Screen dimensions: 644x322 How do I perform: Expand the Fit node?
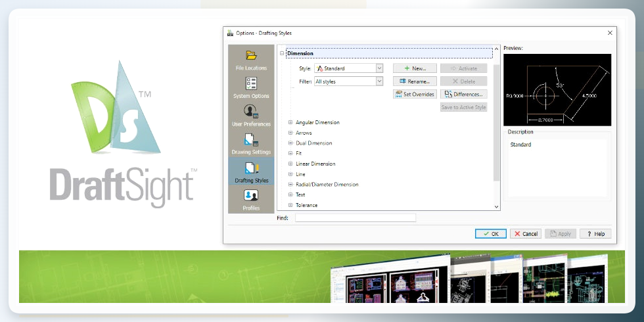(290, 153)
